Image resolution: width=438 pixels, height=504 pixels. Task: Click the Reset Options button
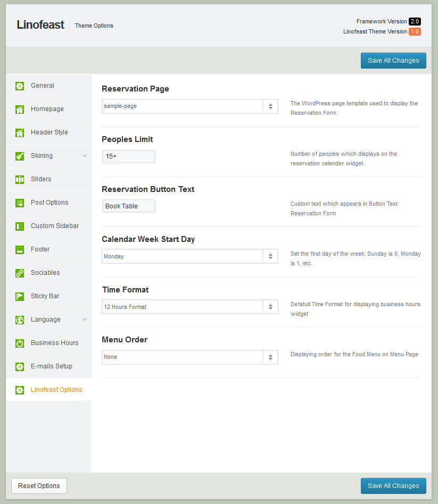(x=39, y=486)
